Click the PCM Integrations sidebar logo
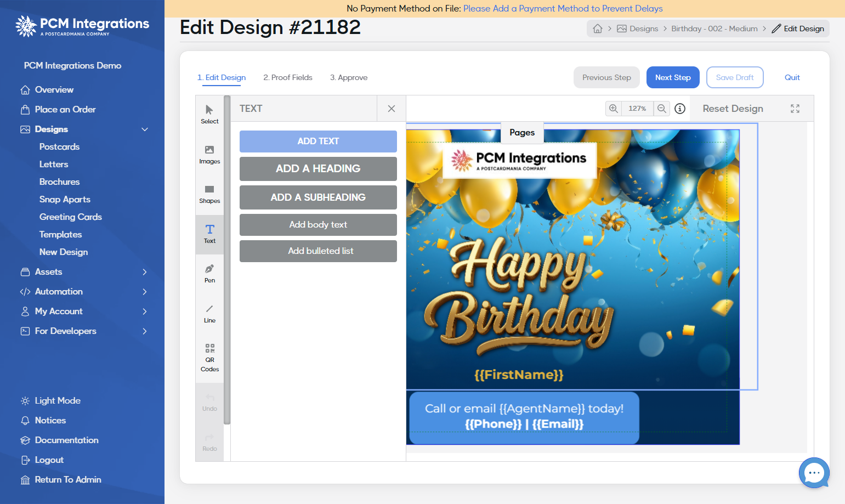 click(x=82, y=26)
